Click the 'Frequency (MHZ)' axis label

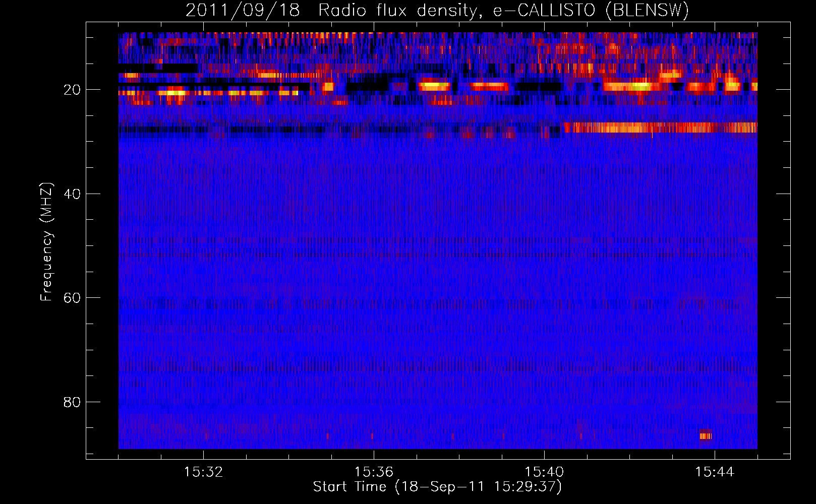point(46,242)
